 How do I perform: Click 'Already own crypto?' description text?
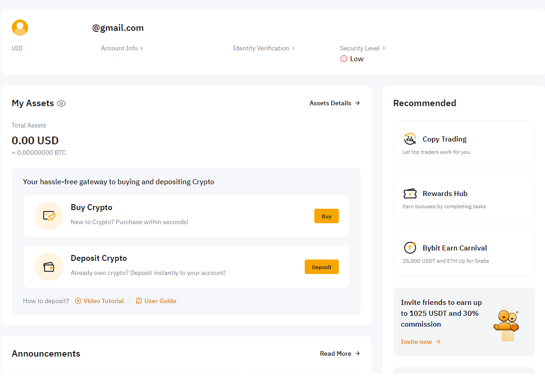click(148, 273)
